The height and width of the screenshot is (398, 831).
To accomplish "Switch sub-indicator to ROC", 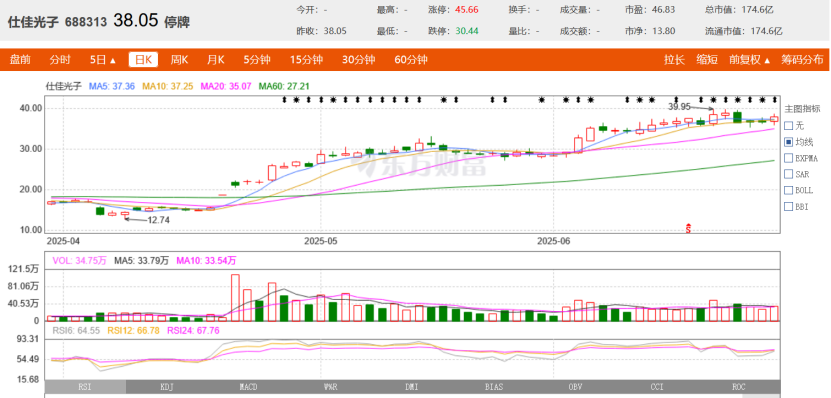I will [739, 387].
